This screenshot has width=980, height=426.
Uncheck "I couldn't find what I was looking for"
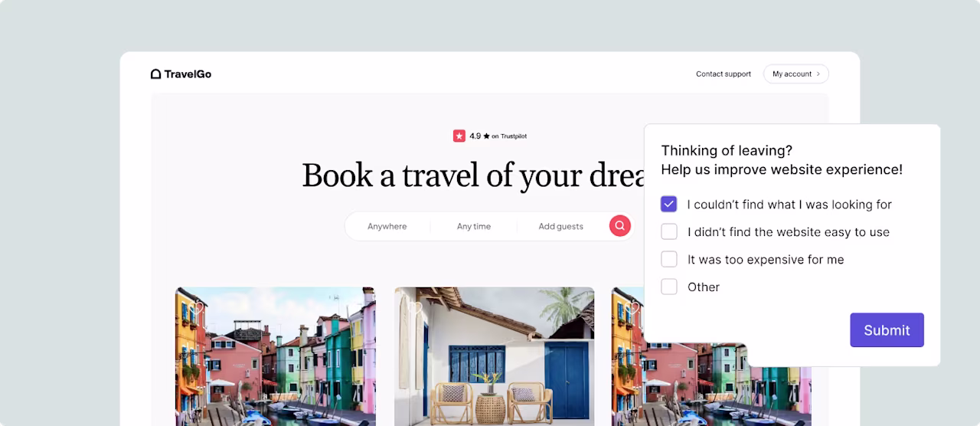pos(669,204)
